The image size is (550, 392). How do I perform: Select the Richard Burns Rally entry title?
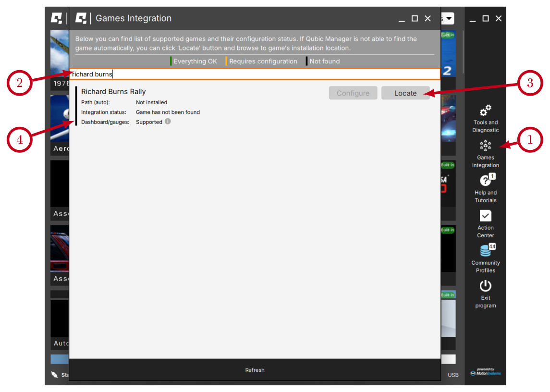tap(113, 92)
